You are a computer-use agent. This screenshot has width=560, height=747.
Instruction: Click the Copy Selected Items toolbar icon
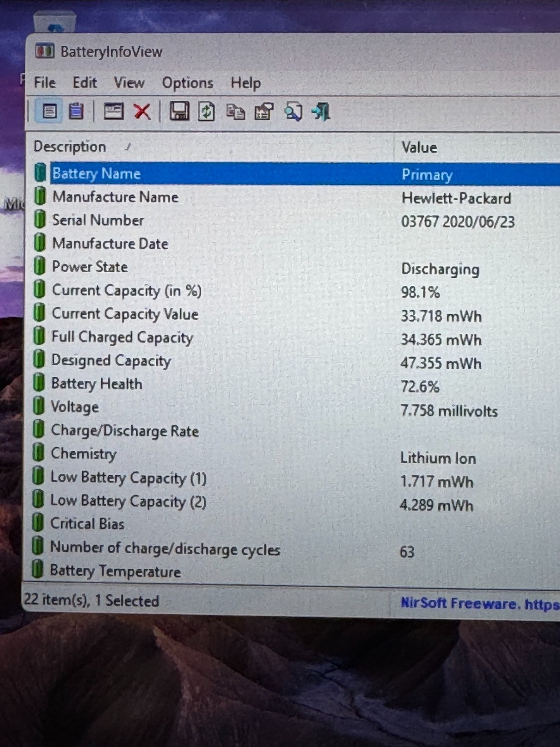tap(235, 112)
